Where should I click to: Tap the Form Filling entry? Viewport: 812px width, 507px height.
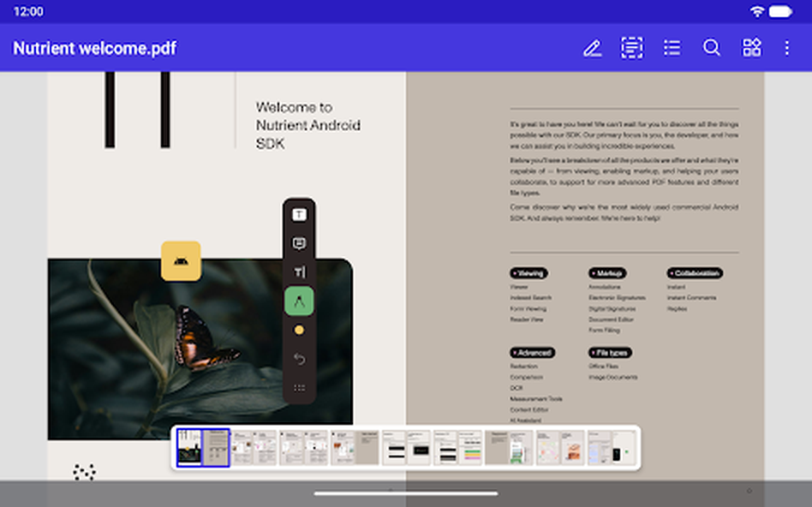605,330
